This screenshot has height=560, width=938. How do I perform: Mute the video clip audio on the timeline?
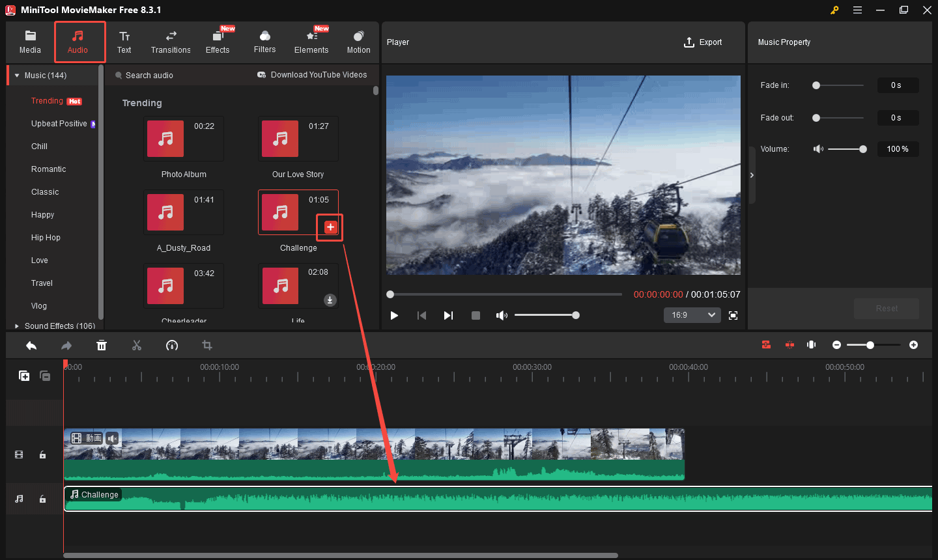click(112, 438)
